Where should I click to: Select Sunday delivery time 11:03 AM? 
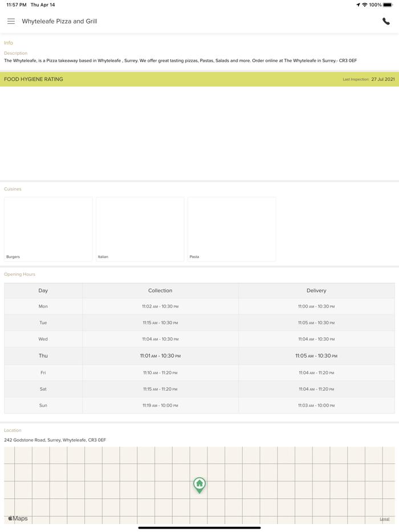pos(316,406)
